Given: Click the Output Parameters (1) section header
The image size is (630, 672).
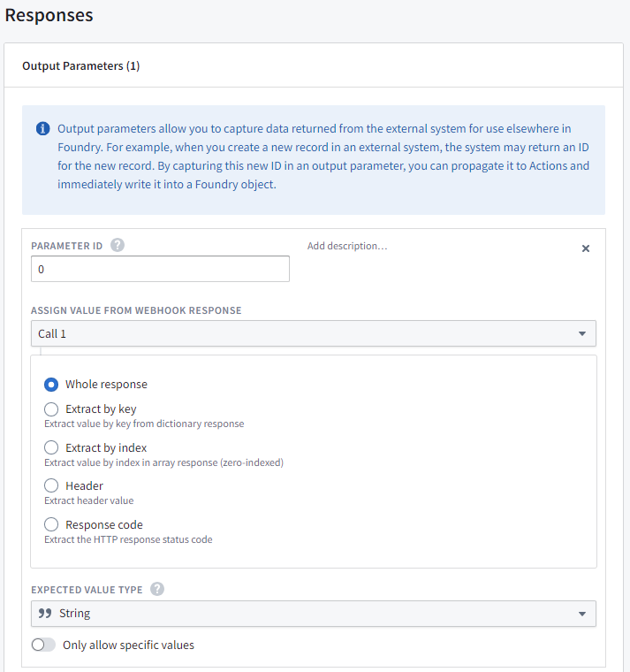Looking at the screenshot, I should point(80,65).
